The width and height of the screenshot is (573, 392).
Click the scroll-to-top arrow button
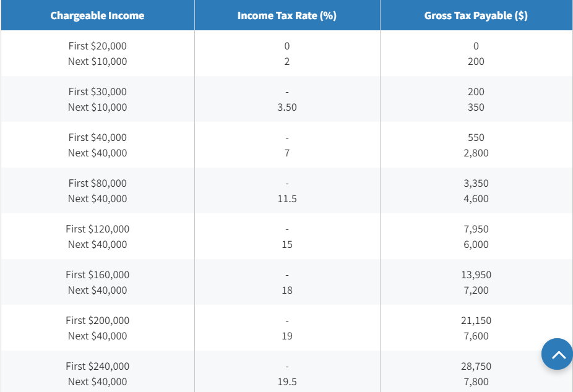click(556, 354)
